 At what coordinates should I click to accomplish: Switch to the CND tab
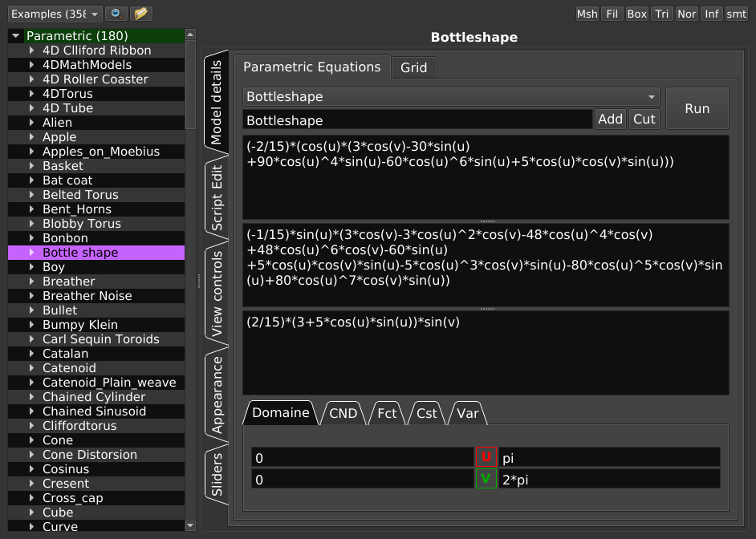[343, 413]
